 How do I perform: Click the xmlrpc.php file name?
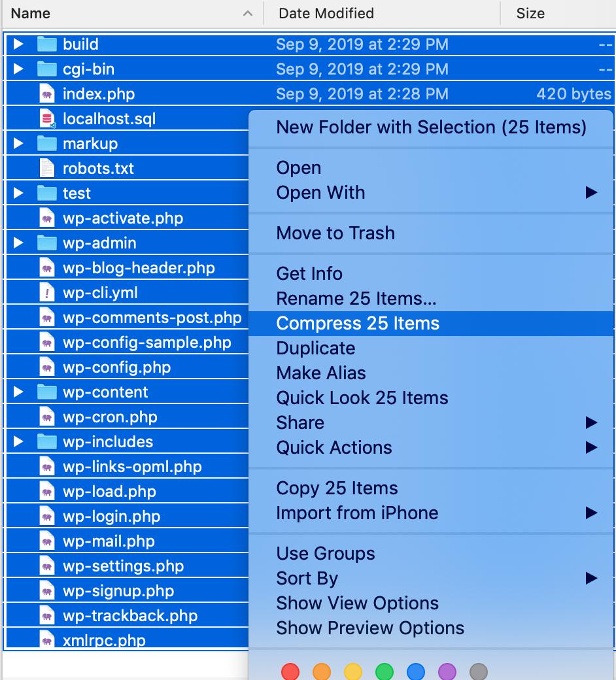click(x=104, y=641)
